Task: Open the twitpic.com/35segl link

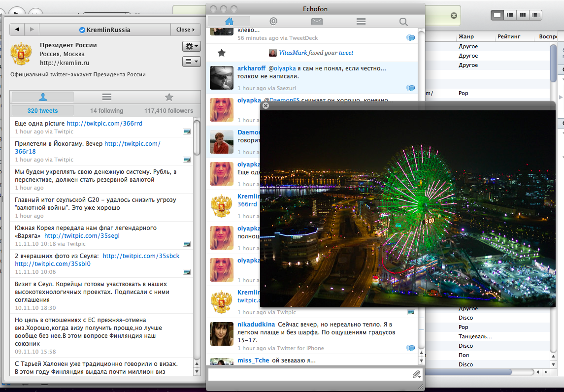Action: coord(82,236)
